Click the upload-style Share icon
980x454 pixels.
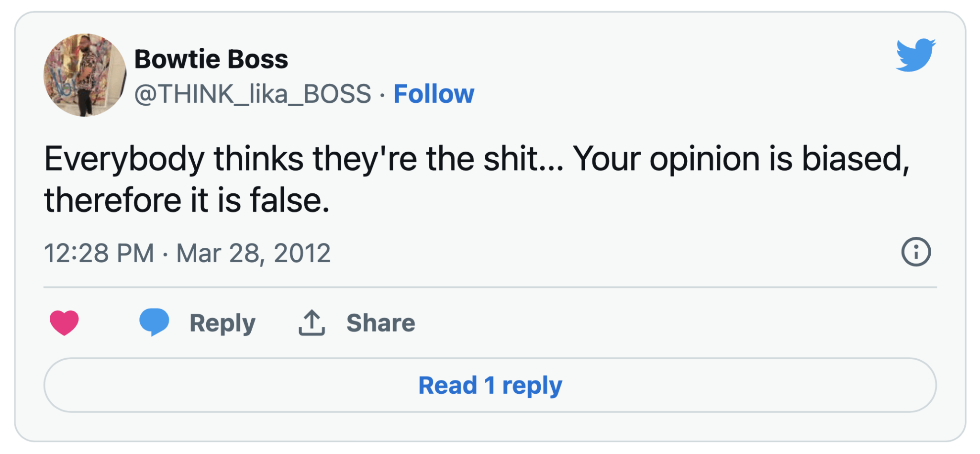coord(311,321)
